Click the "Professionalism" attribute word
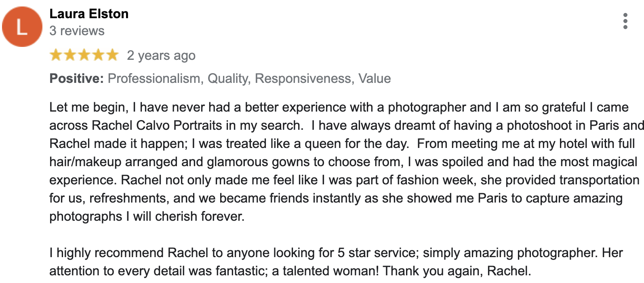Image resolution: width=644 pixels, height=283 pixels. click(155, 78)
